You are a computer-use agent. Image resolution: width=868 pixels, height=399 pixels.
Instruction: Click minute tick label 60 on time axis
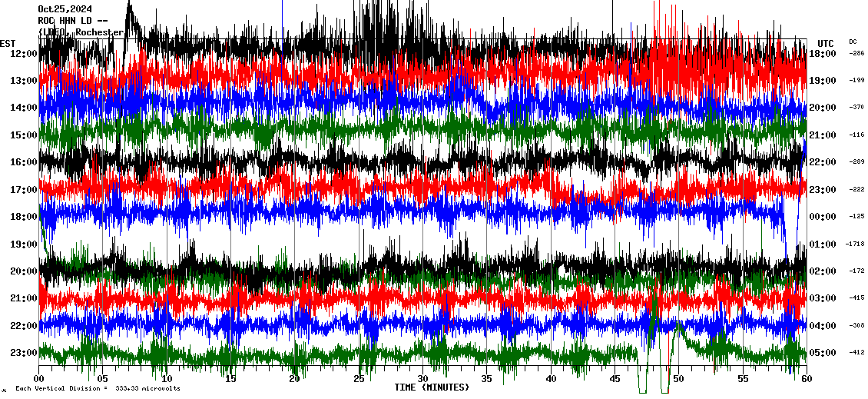coord(807,379)
